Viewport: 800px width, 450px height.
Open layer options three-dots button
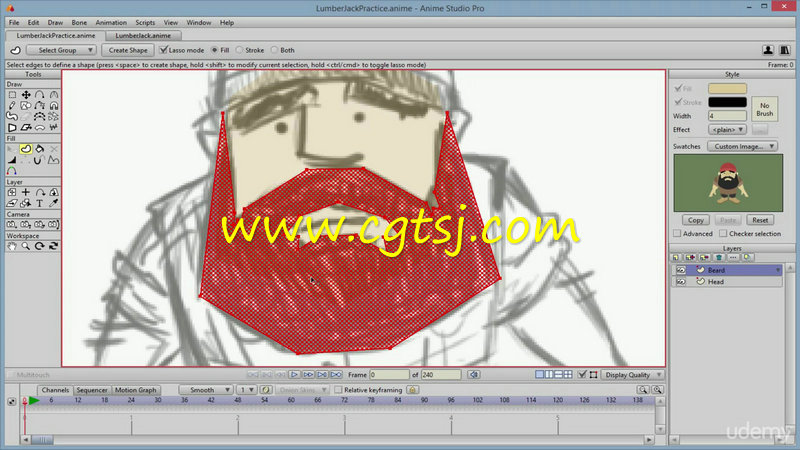(733, 258)
